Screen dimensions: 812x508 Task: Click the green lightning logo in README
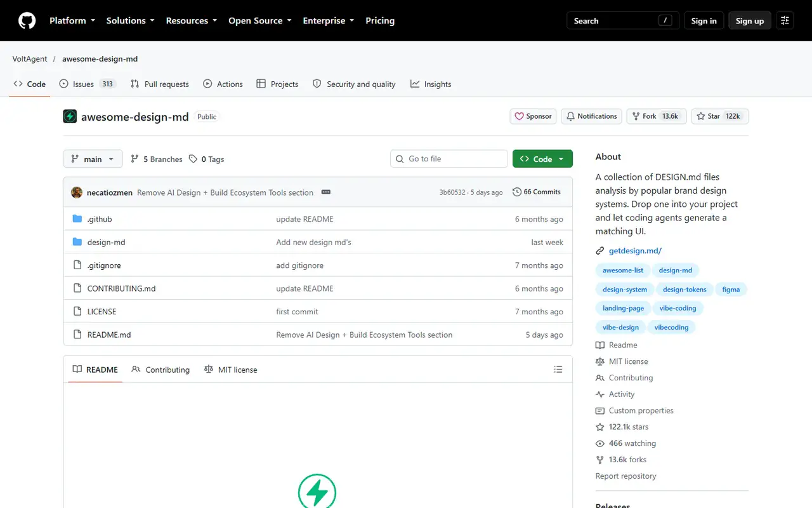(x=317, y=492)
